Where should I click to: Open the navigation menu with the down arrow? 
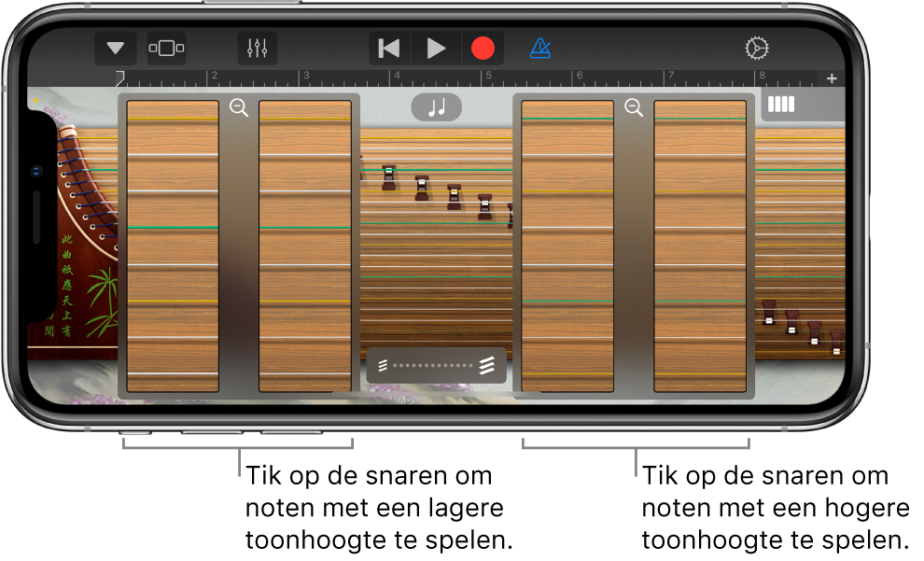coord(115,48)
